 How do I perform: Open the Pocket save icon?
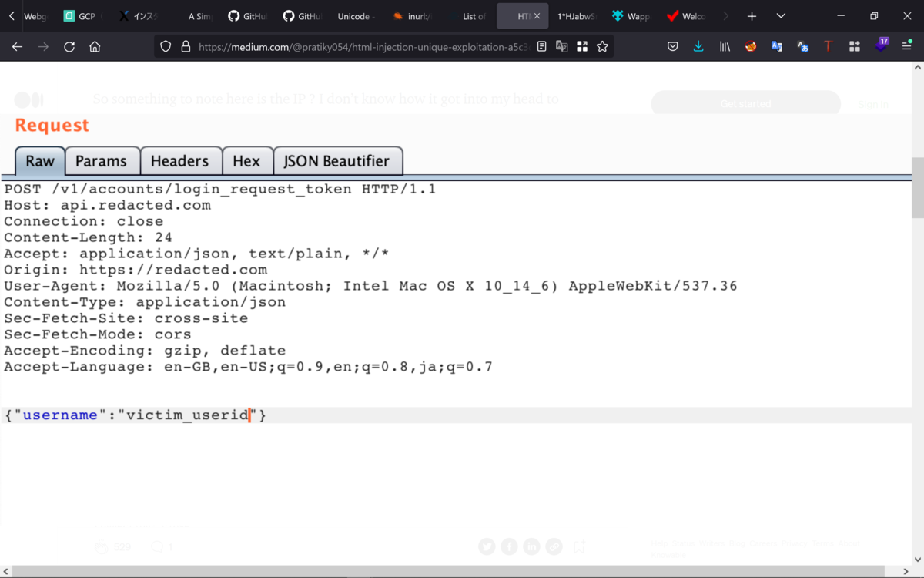(672, 47)
